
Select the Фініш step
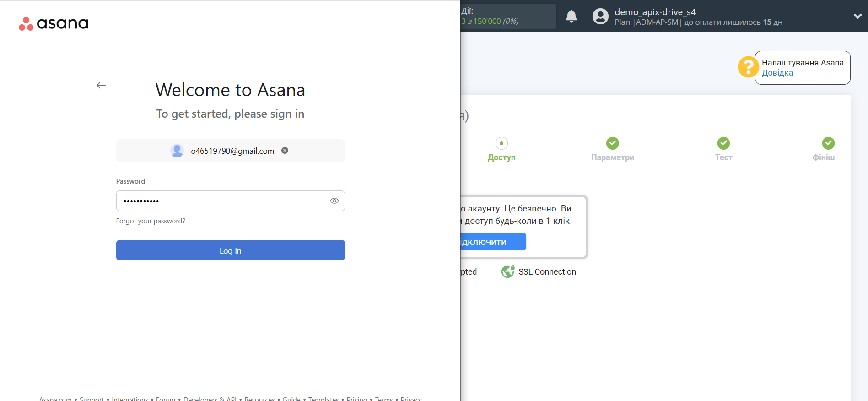click(x=824, y=157)
